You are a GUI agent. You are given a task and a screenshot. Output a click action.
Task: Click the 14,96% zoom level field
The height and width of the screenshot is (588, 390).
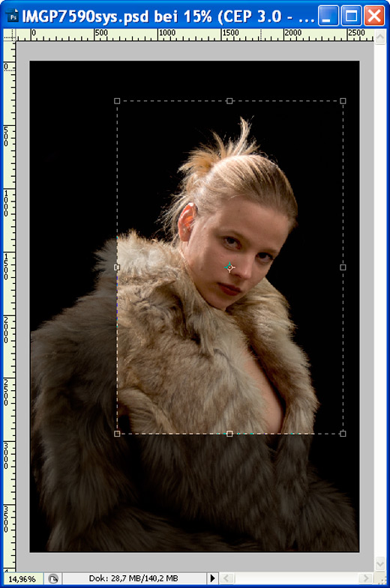(x=22, y=578)
